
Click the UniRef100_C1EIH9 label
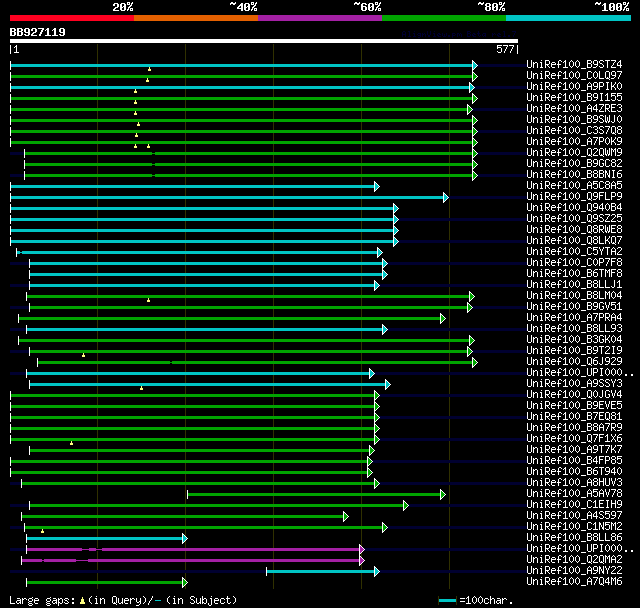[574, 505]
